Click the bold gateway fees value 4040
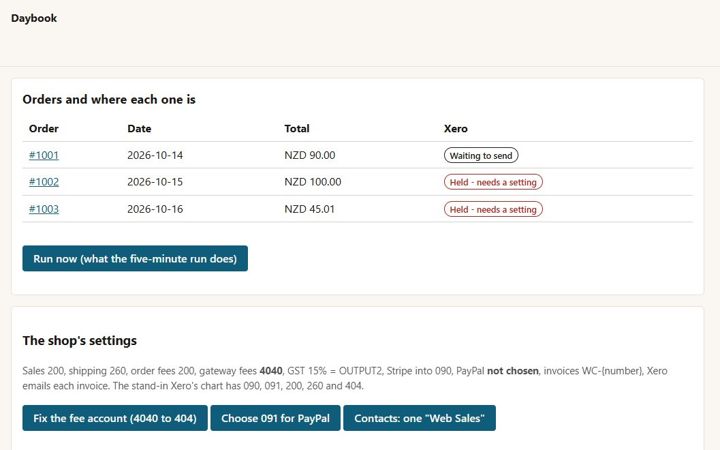The image size is (720, 450). (271, 371)
